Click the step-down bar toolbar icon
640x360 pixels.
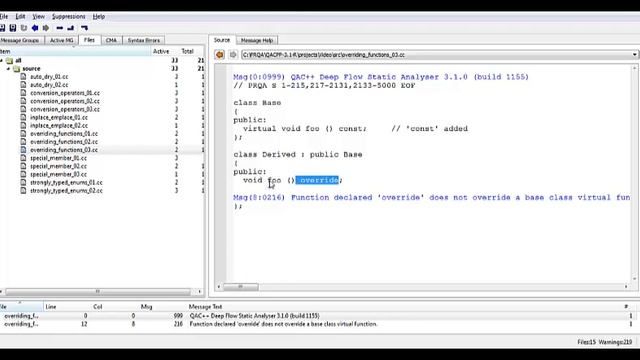tap(71, 28)
